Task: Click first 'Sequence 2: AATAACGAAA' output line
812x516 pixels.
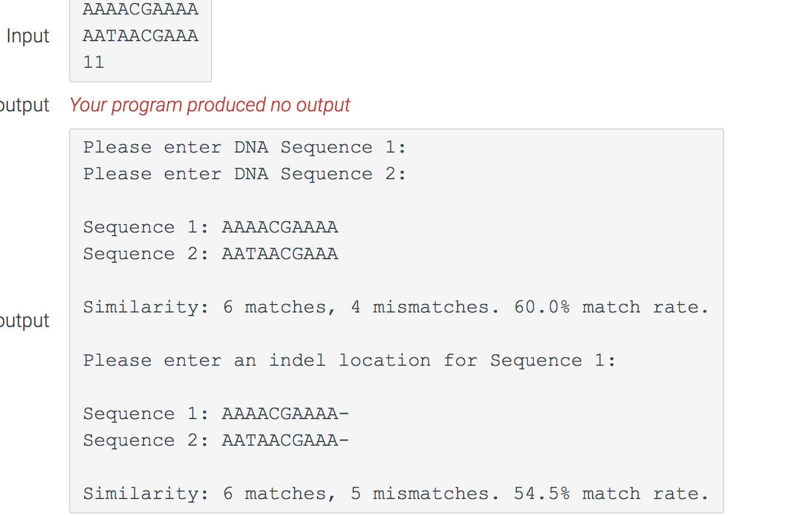Action: coord(210,254)
